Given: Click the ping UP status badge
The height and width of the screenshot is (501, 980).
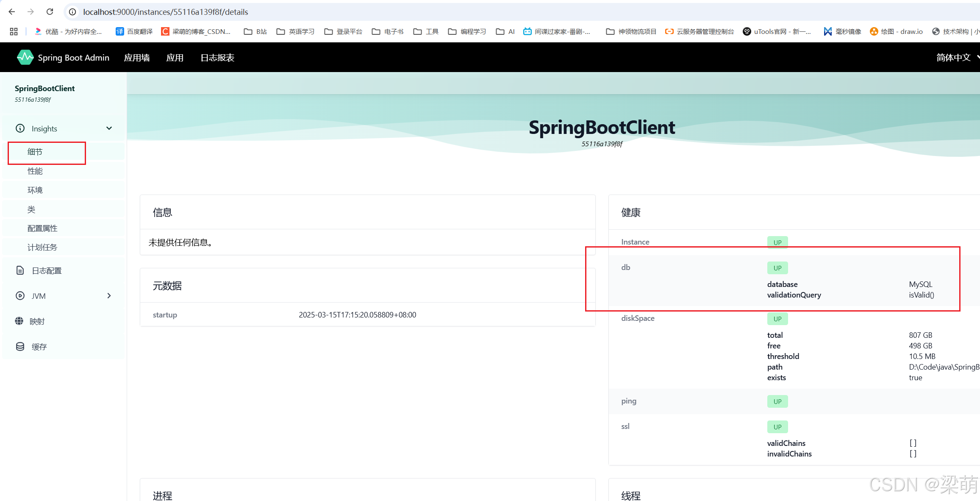Looking at the screenshot, I should (x=777, y=401).
